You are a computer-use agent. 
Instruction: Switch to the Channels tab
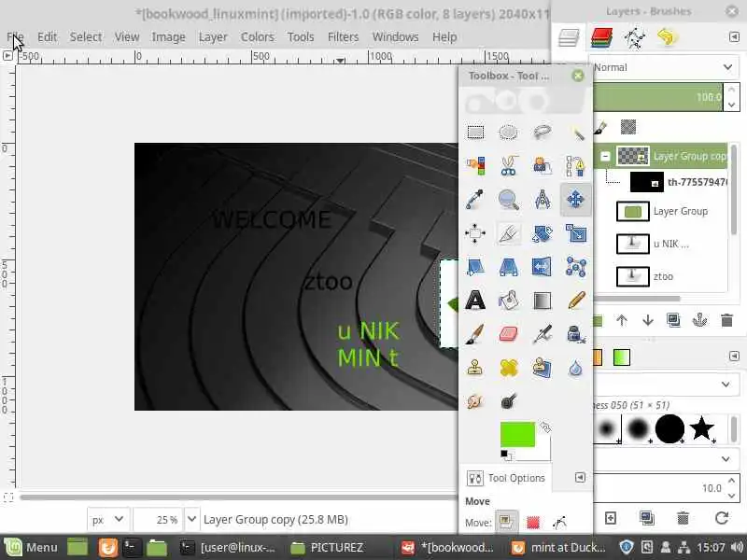601,37
